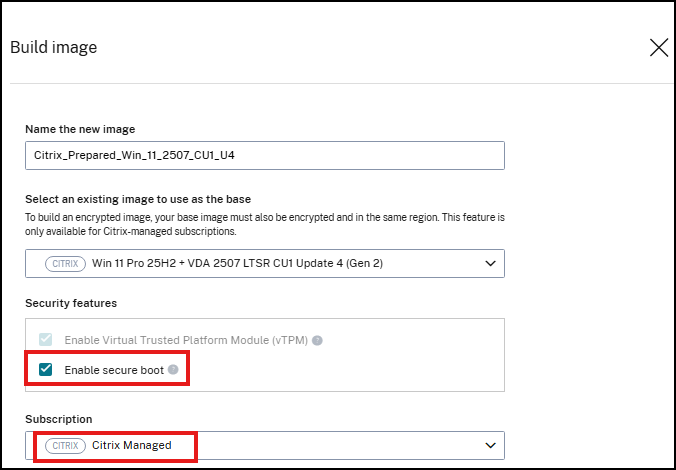Expand base image chevron arrow
Image resolution: width=676 pixels, height=470 pixels.
pos(490,263)
